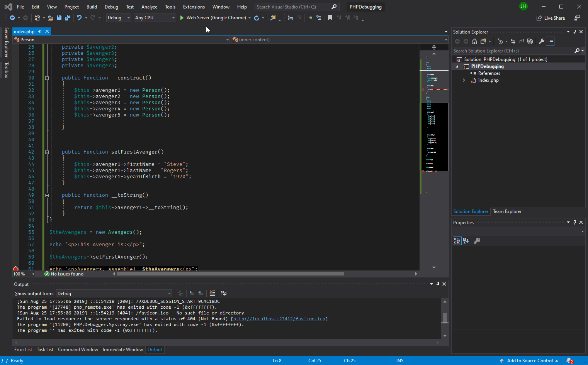Click the Solution Explorer Home icon
This screenshot has height=365, width=588.
[x=474, y=41]
